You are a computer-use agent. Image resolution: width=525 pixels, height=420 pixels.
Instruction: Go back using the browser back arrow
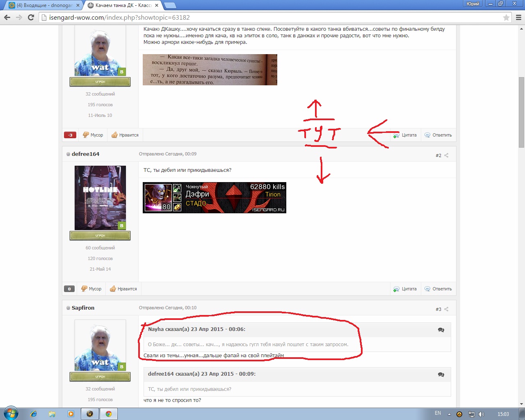coord(7,17)
